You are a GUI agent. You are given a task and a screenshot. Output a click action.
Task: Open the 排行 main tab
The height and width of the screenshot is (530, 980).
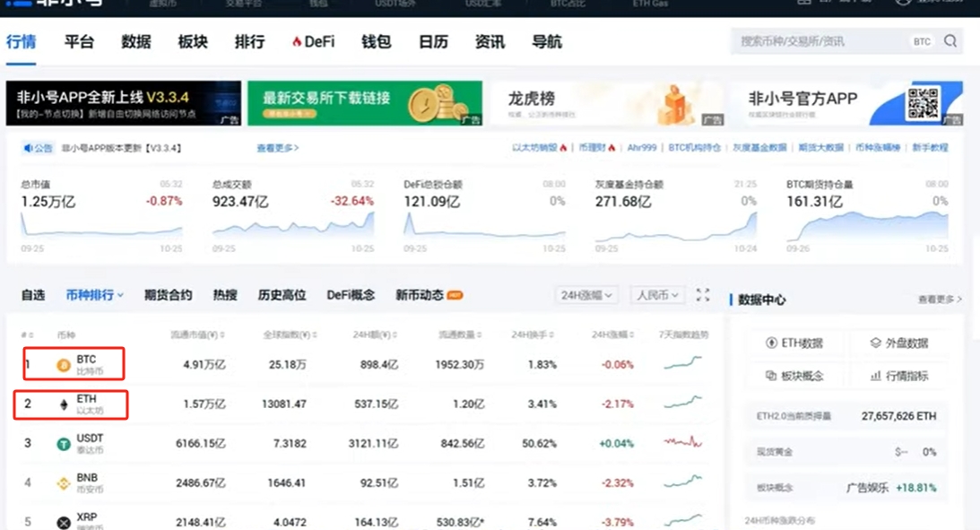[249, 42]
